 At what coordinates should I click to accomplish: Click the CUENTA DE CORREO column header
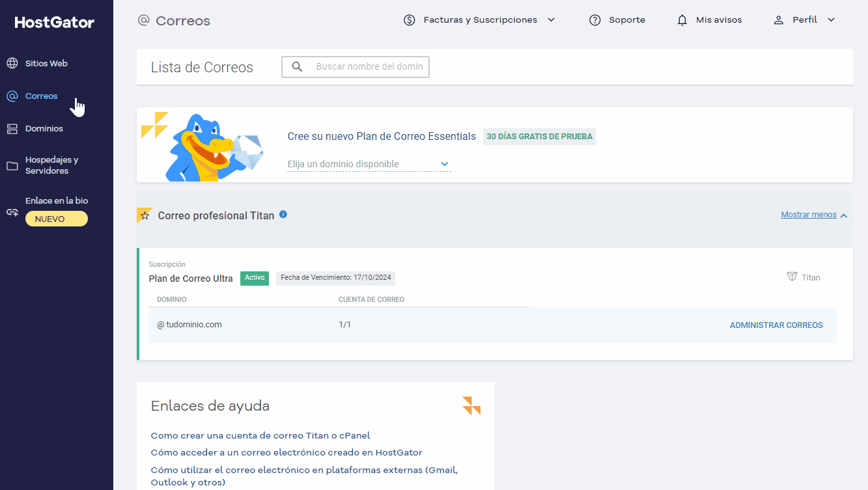(372, 300)
